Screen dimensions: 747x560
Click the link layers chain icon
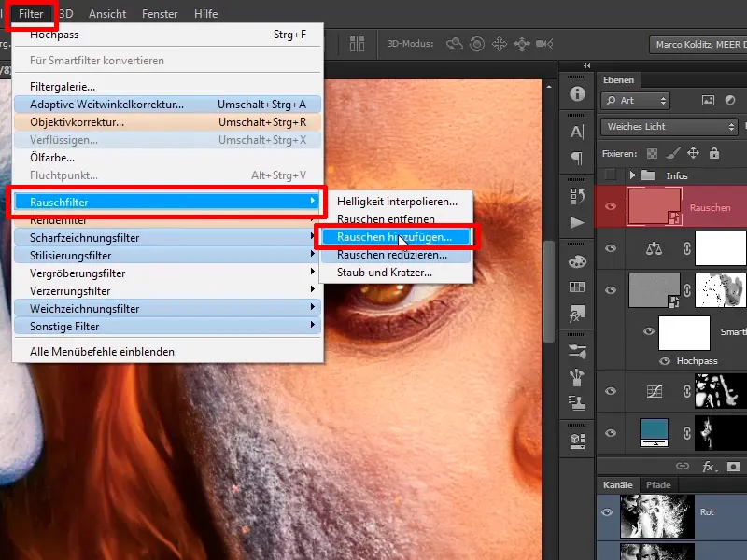click(x=683, y=466)
